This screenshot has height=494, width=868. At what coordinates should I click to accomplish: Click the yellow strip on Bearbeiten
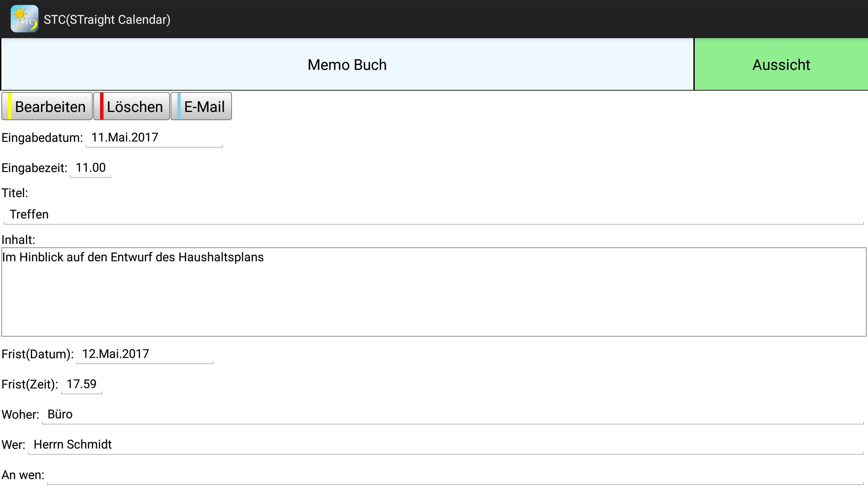pyautogui.click(x=10, y=106)
